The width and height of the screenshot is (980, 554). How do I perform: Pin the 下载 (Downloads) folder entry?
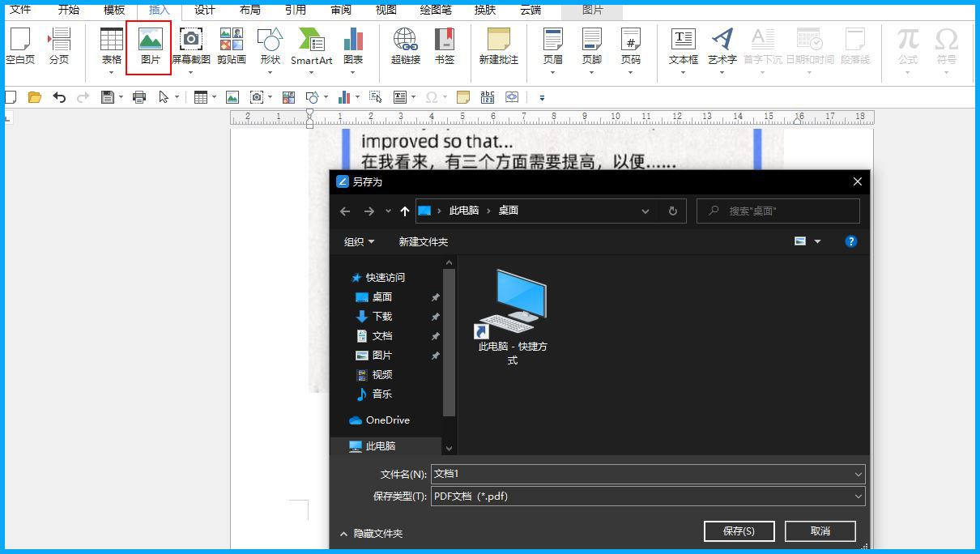pos(435,317)
